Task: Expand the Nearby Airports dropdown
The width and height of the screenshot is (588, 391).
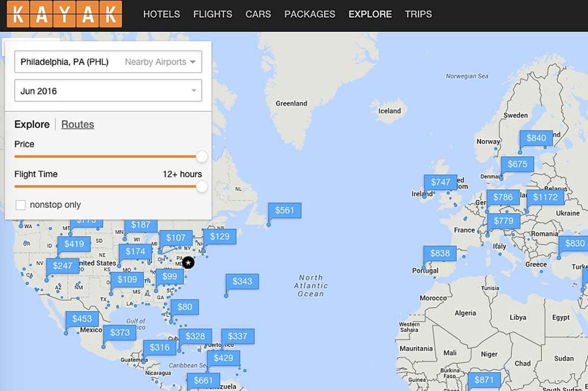Action: click(x=160, y=62)
